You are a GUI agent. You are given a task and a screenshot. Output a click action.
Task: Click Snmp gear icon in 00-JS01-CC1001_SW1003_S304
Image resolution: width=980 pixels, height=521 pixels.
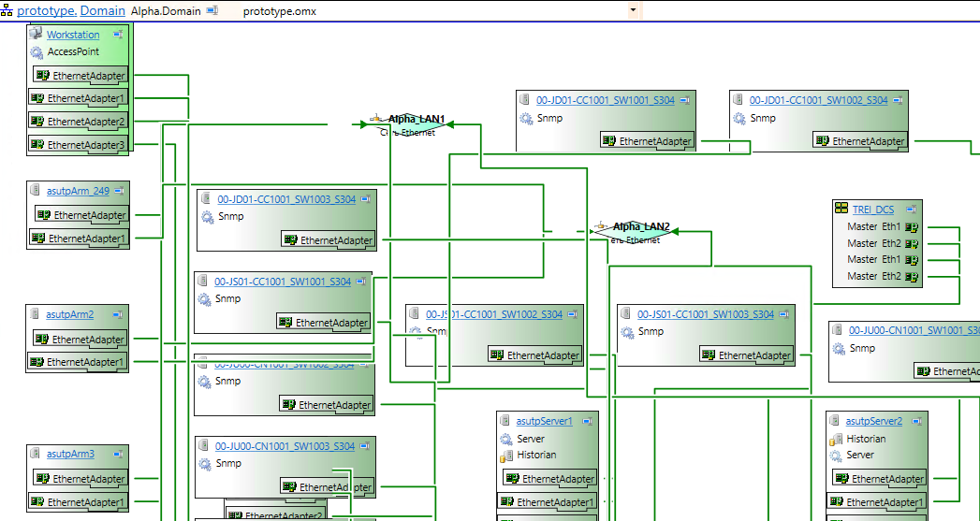tap(627, 332)
